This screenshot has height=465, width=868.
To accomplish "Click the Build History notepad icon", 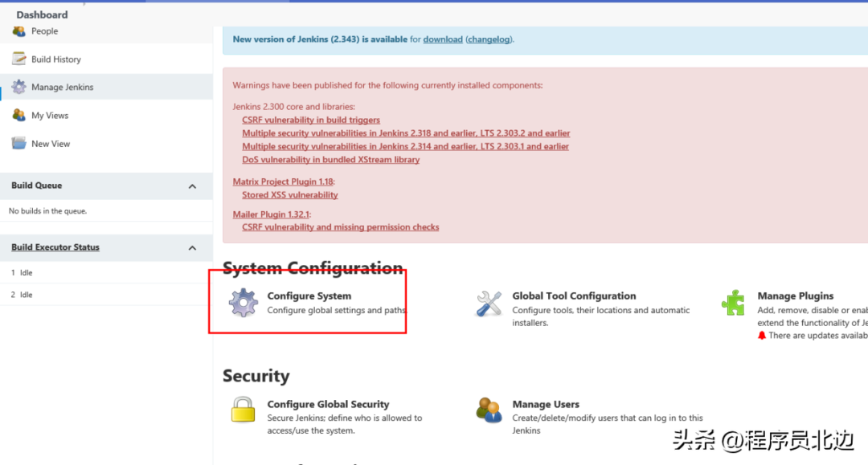I will pyautogui.click(x=18, y=59).
